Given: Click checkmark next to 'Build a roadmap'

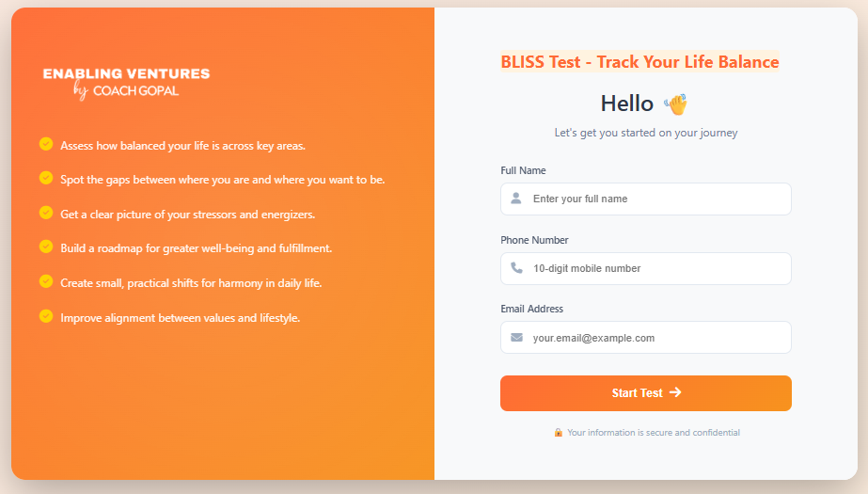Looking at the screenshot, I should click(x=46, y=247).
